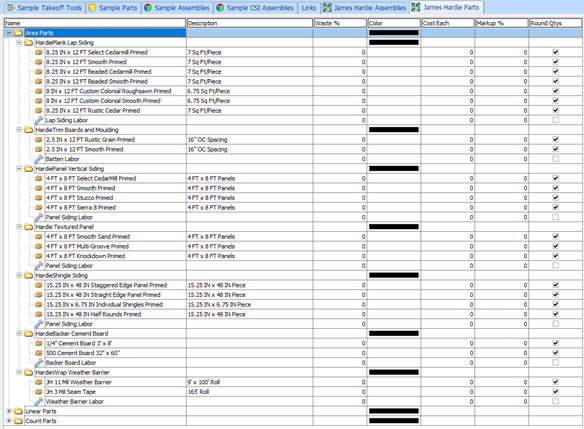Click part icon for 15.25 IN Half Rounds Primed
The height and width of the screenshot is (429, 584).
[x=39, y=314]
